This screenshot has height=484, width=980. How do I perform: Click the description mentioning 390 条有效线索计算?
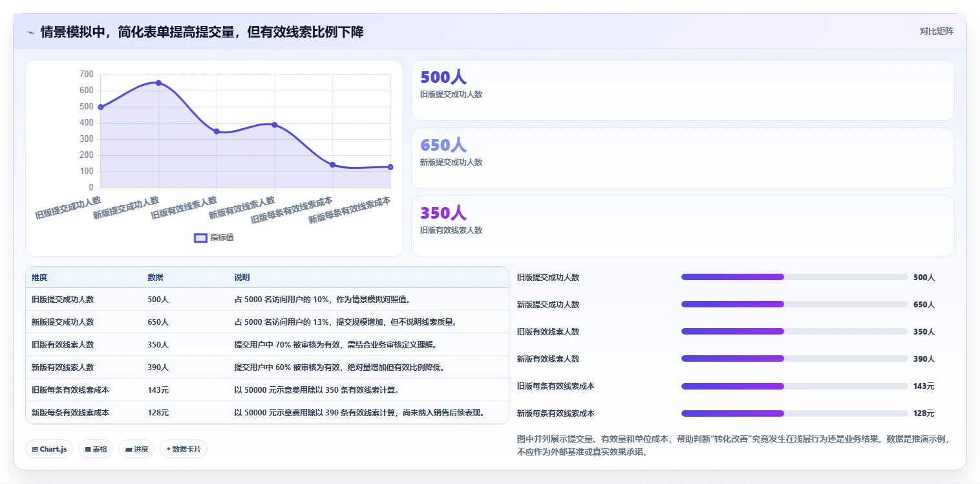pyautogui.click(x=359, y=413)
